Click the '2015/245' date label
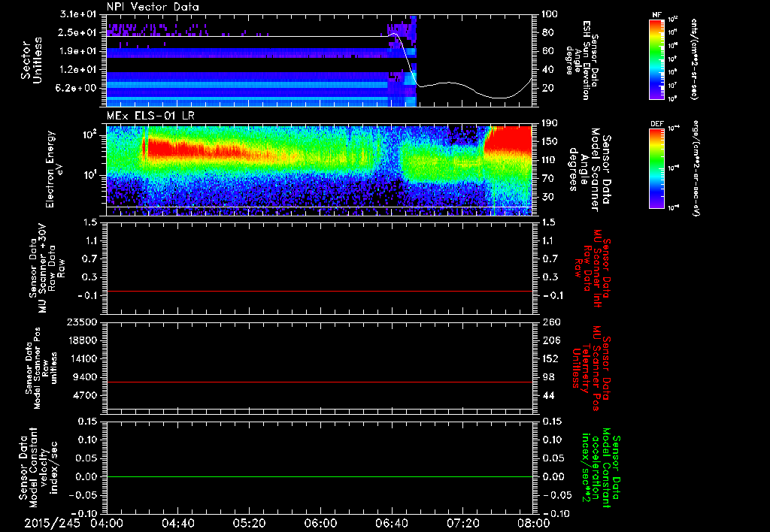 (x=52, y=523)
